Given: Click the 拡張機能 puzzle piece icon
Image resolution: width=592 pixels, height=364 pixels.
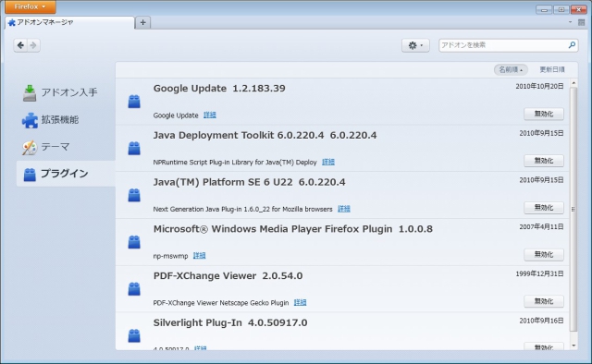Looking at the screenshot, I should pyautogui.click(x=30, y=120).
